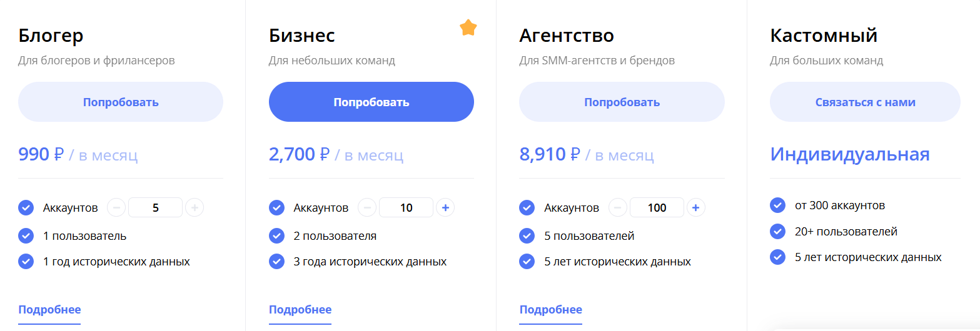This screenshot has width=980, height=331.
Task: Click checkmark icon next to '20+ пользователей'
Action: pyautogui.click(x=777, y=231)
